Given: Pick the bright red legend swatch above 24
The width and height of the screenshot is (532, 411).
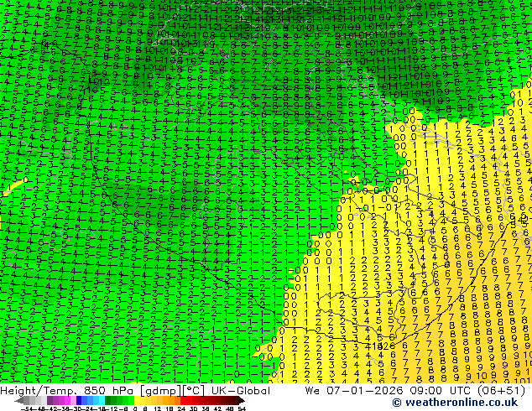Looking at the screenshot, I should [183, 400].
